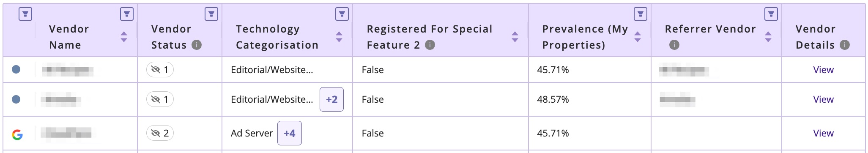Toggle hidden status badge in second row
Screen dimensions: 868x153
(160, 99)
